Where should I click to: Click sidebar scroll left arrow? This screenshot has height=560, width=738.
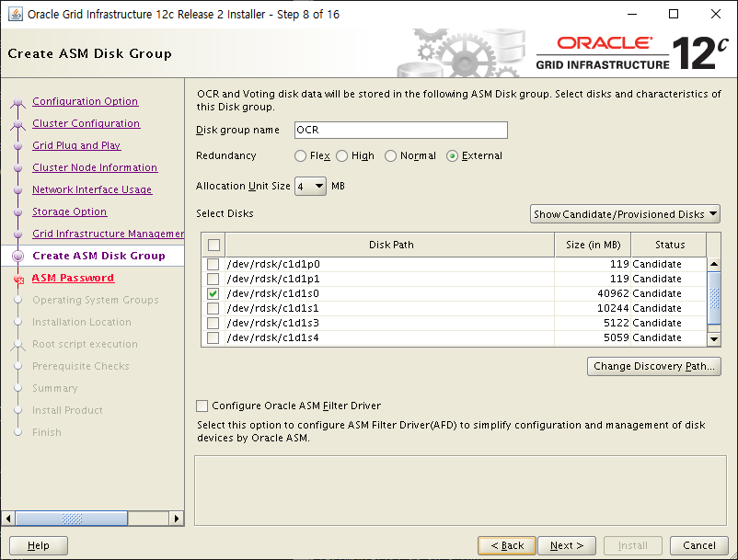[x=8, y=519]
